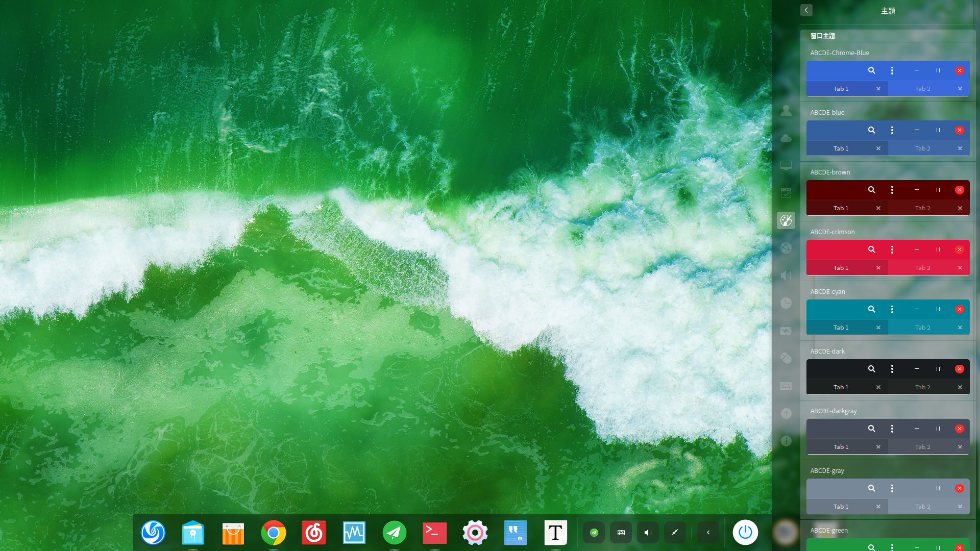
Task: Click the plug tray icon in dock
Action: click(675, 533)
